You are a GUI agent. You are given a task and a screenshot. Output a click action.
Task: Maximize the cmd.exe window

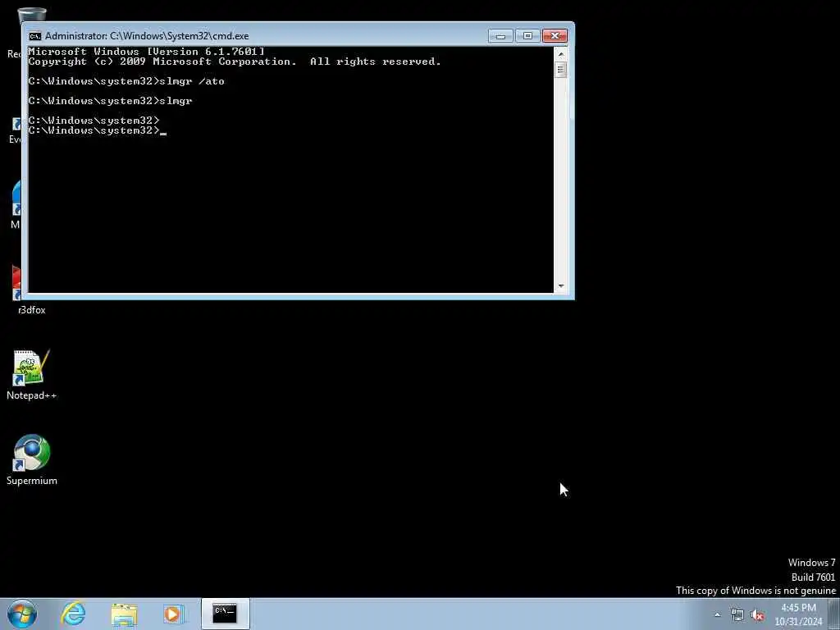coord(527,36)
